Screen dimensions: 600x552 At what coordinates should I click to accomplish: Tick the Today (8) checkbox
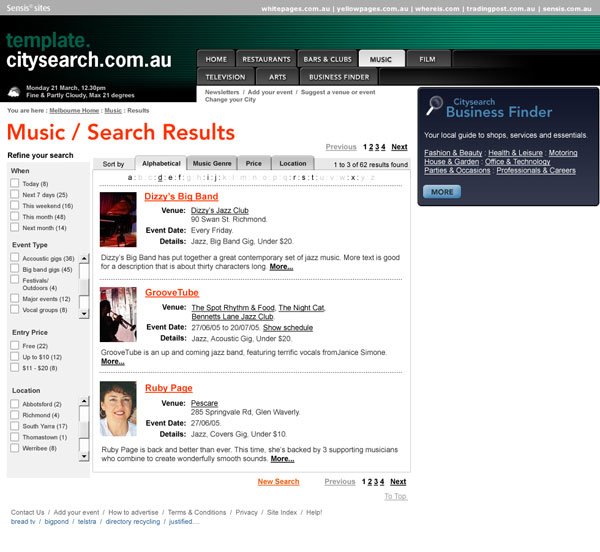14,184
